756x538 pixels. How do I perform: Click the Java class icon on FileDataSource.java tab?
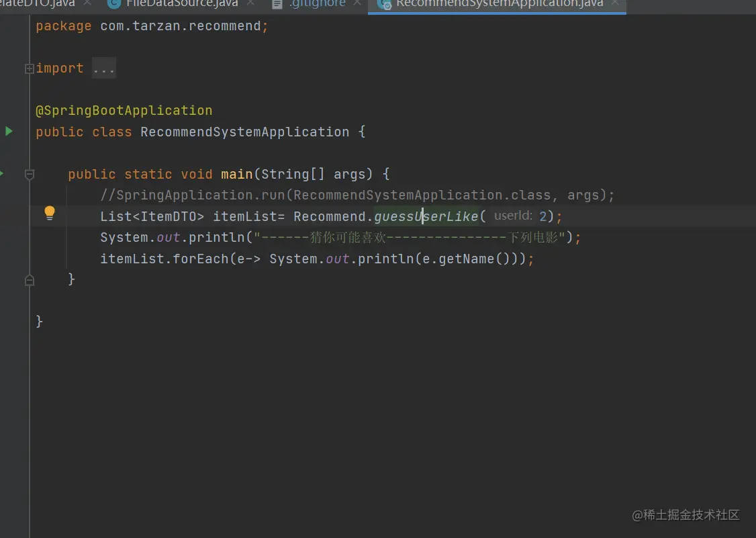pyautogui.click(x=113, y=4)
